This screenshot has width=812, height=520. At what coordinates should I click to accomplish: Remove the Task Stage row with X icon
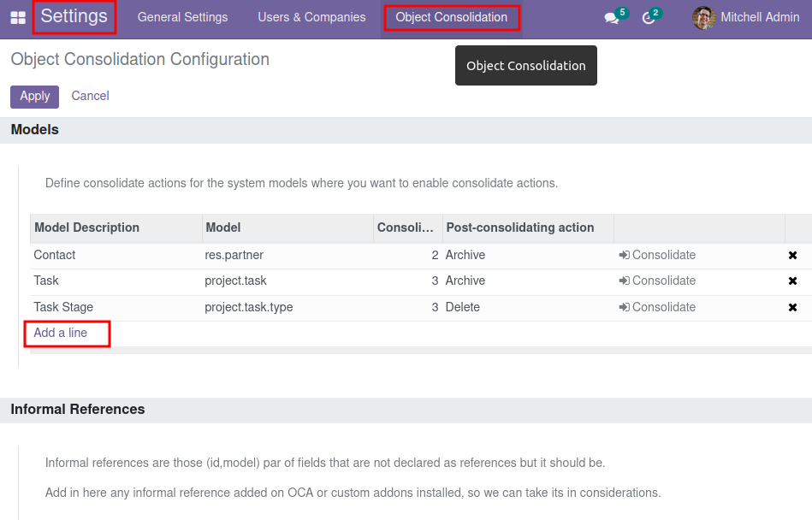(x=792, y=307)
